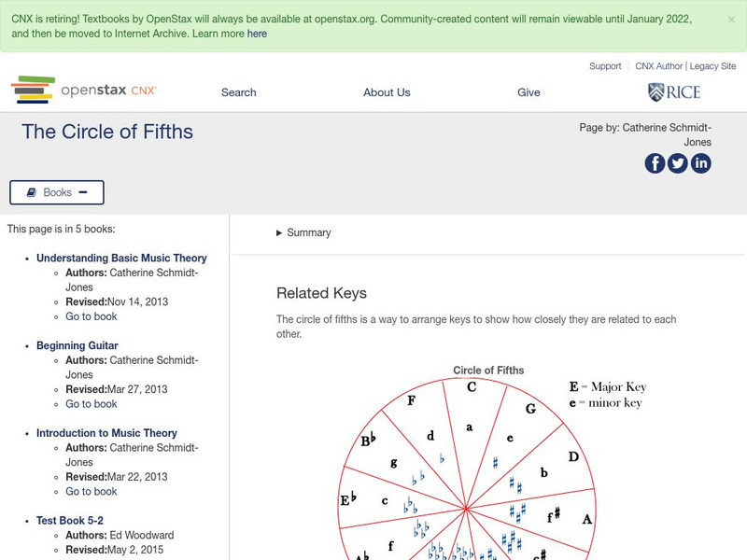Click Go to book under Beginning Guitar

point(91,403)
